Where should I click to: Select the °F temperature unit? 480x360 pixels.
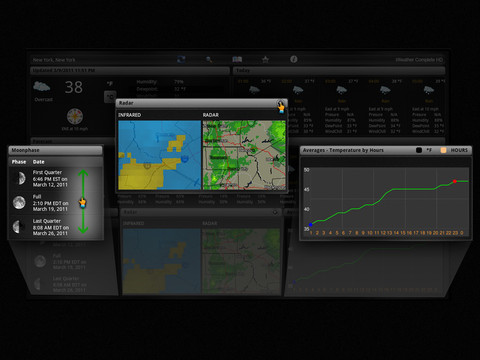point(110,84)
